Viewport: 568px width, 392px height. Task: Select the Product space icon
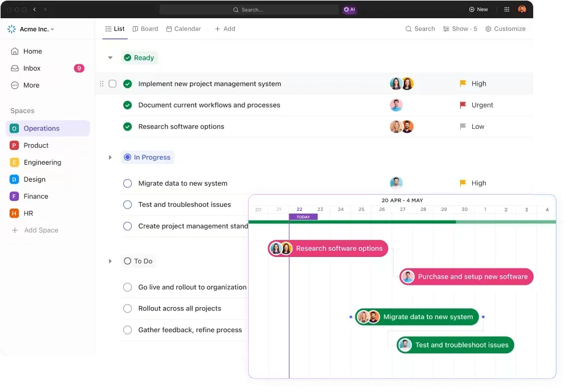(x=14, y=145)
